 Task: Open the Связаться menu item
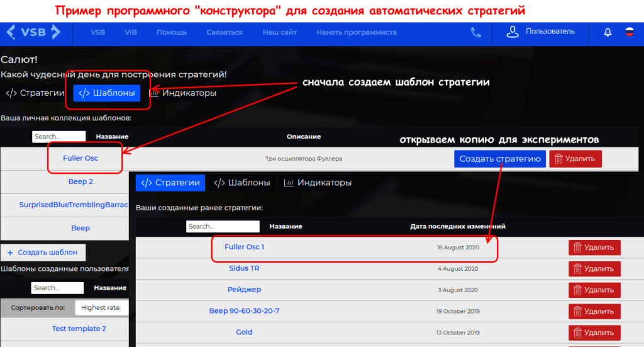coord(225,32)
